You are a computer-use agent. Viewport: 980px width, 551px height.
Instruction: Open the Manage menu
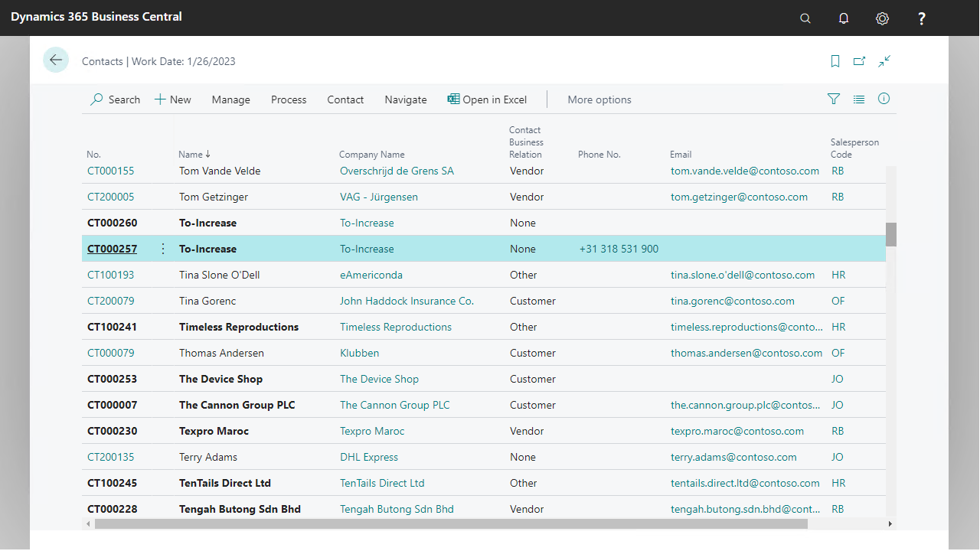tap(231, 99)
